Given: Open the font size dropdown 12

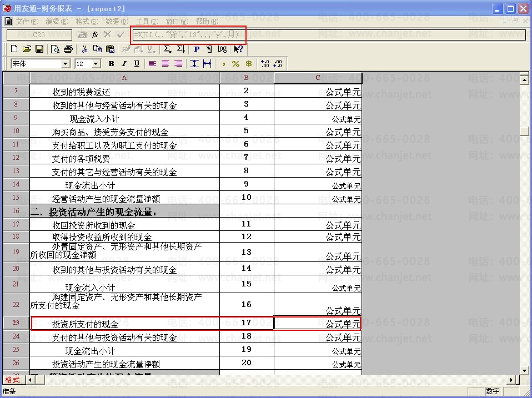Looking at the screenshot, I should coord(97,64).
